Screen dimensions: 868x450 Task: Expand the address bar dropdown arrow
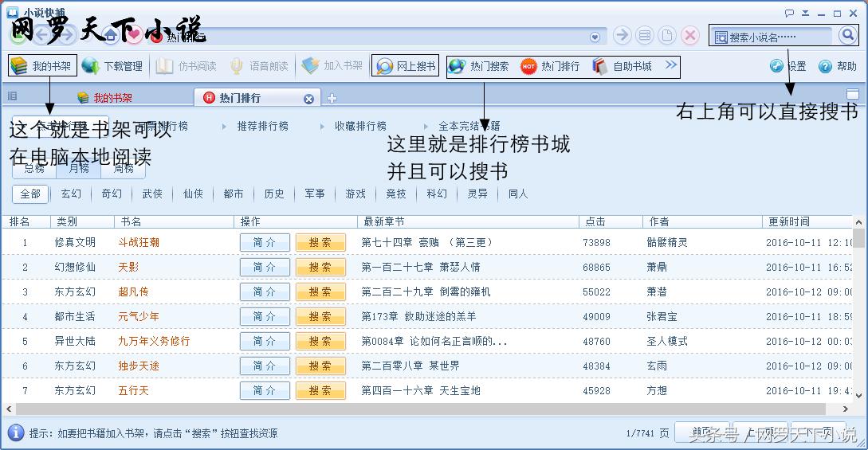coord(595,37)
